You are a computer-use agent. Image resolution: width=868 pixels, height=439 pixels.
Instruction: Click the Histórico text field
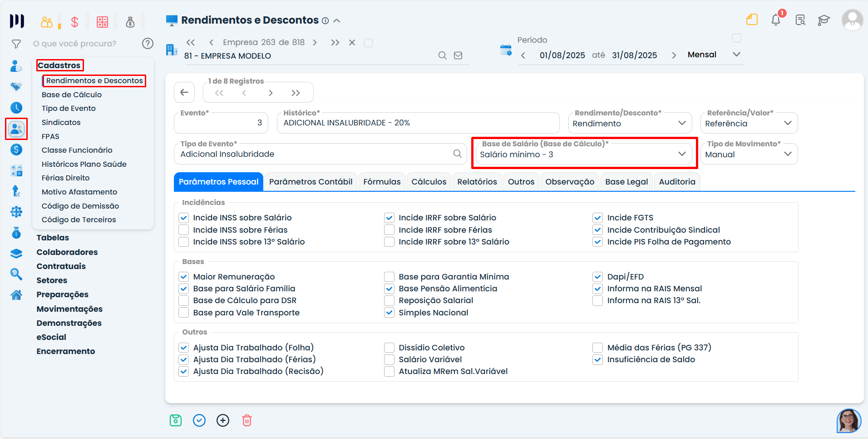tap(418, 123)
